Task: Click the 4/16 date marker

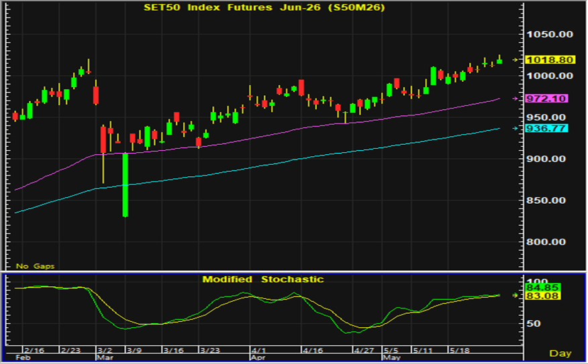Action: point(313,351)
